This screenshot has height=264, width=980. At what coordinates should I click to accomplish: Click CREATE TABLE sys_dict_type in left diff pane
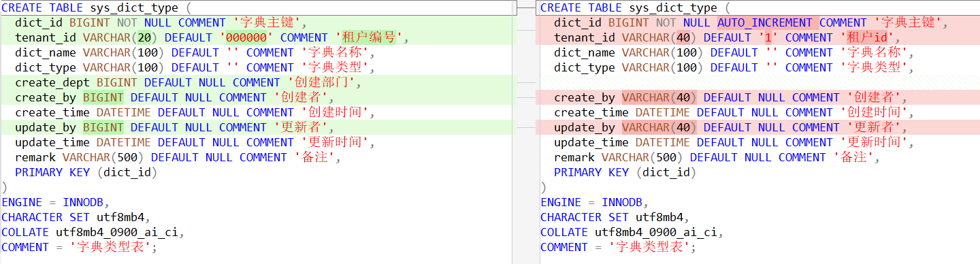click(93, 7)
